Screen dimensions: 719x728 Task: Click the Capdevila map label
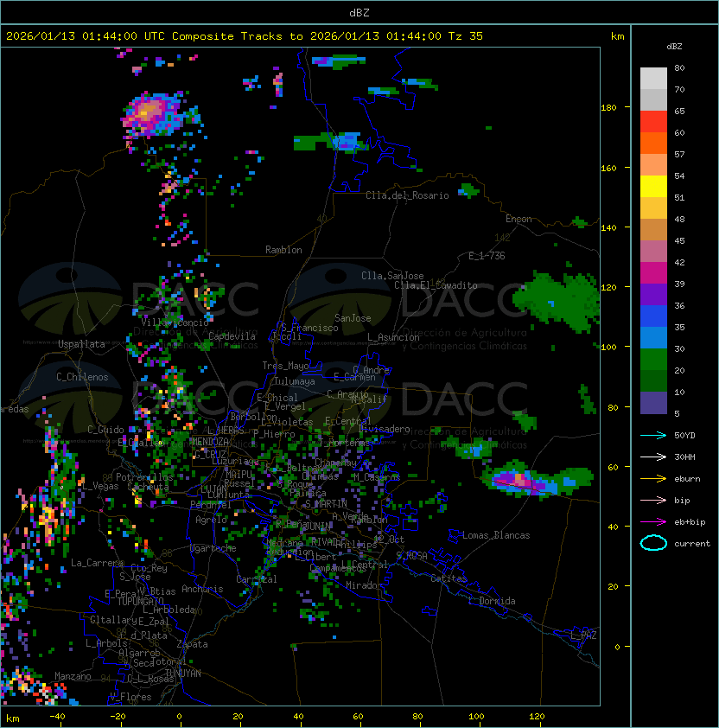point(232,336)
